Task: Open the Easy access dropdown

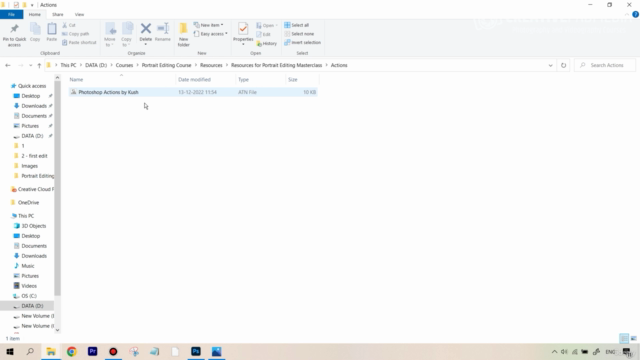Action: tap(211, 34)
